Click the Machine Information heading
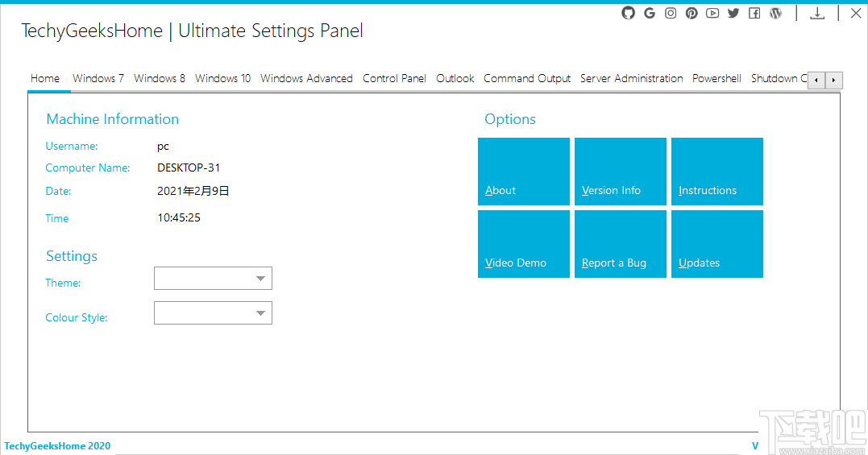The width and height of the screenshot is (868, 455). [x=112, y=119]
